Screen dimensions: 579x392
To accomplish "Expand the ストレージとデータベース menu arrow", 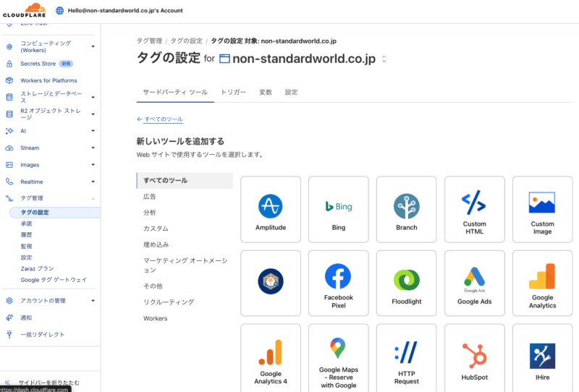I will click(93, 97).
